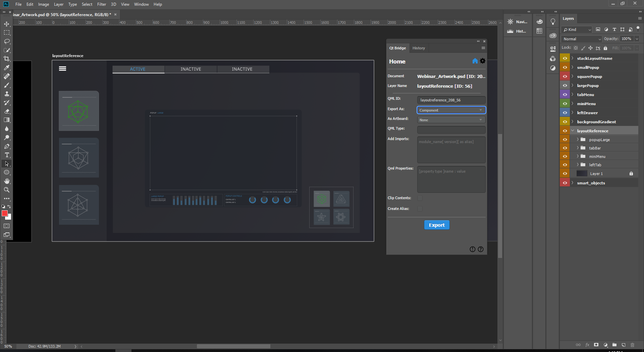Select the Clone Stamp tool

point(7,94)
